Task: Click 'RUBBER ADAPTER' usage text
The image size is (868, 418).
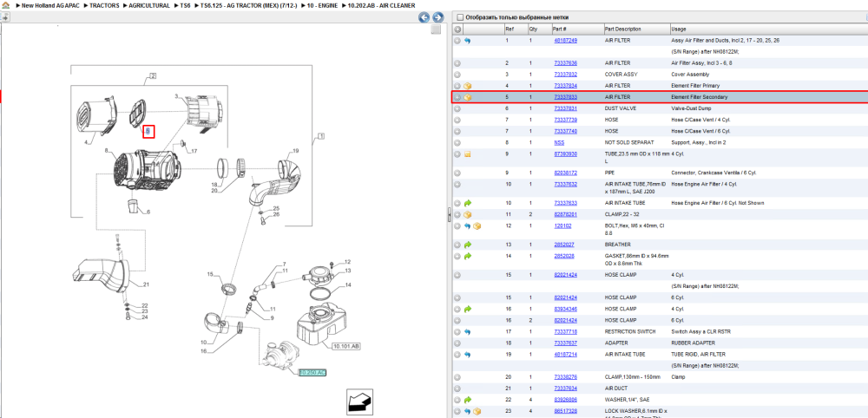Action: point(691,343)
